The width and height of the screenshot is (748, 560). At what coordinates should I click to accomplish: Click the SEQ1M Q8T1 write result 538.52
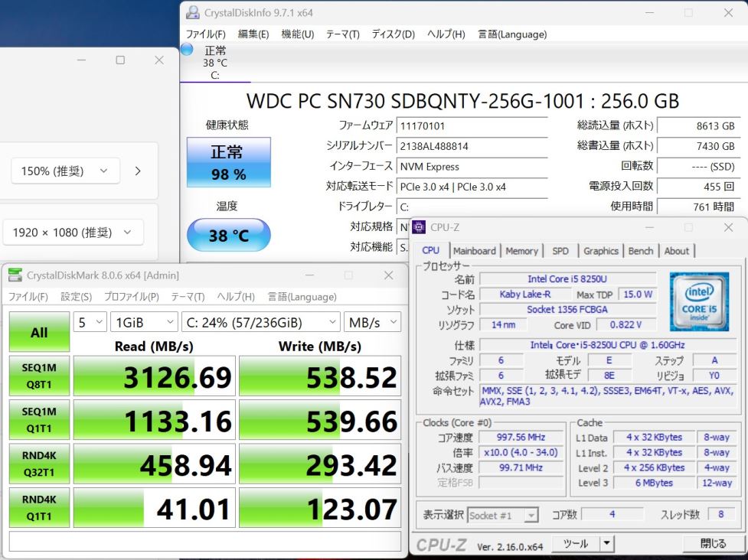pos(320,376)
